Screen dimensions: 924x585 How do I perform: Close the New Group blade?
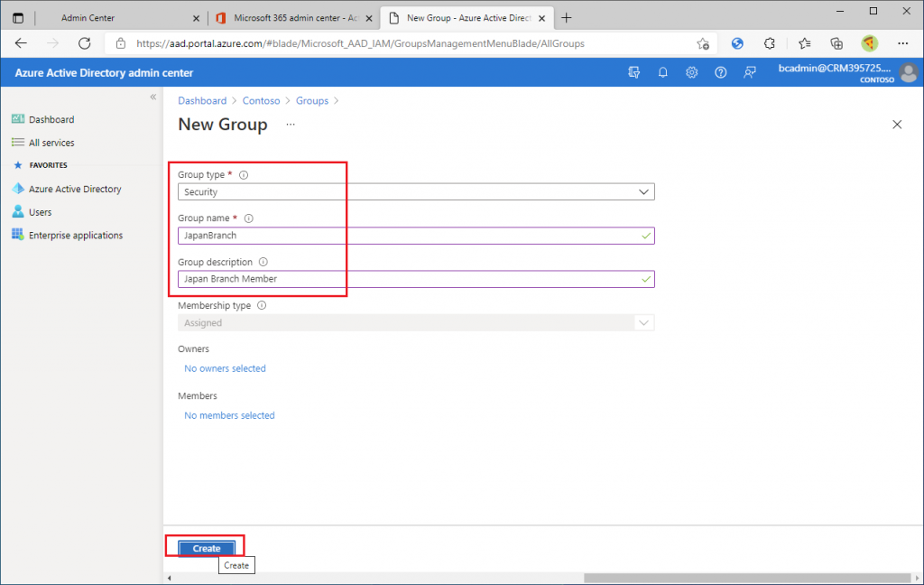897,125
